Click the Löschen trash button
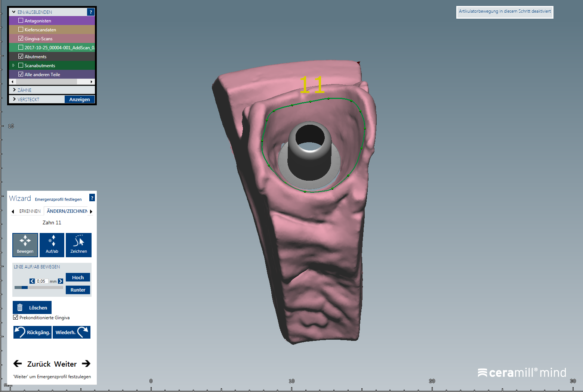This screenshot has width=583, height=392. [x=32, y=308]
